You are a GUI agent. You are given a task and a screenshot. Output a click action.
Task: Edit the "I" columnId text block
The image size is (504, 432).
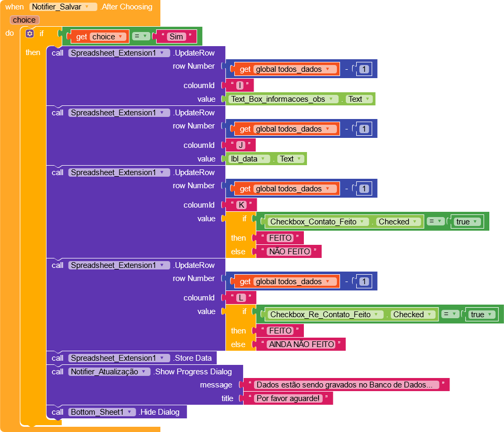(x=240, y=85)
